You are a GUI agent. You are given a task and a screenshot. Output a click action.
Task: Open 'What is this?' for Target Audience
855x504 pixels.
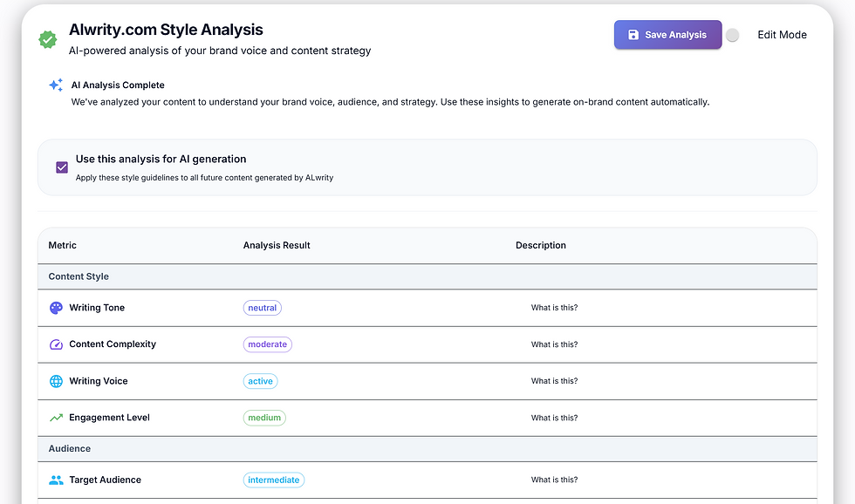555,480
